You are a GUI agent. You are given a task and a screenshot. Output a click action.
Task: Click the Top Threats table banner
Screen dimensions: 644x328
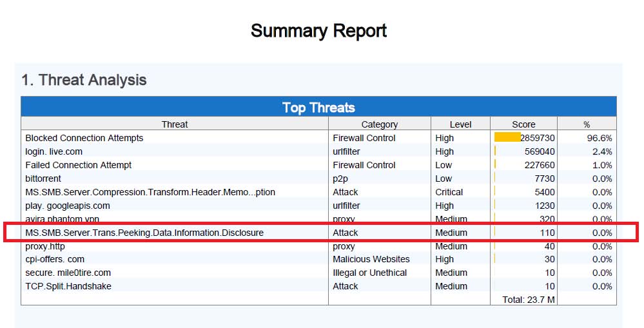click(x=318, y=107)
